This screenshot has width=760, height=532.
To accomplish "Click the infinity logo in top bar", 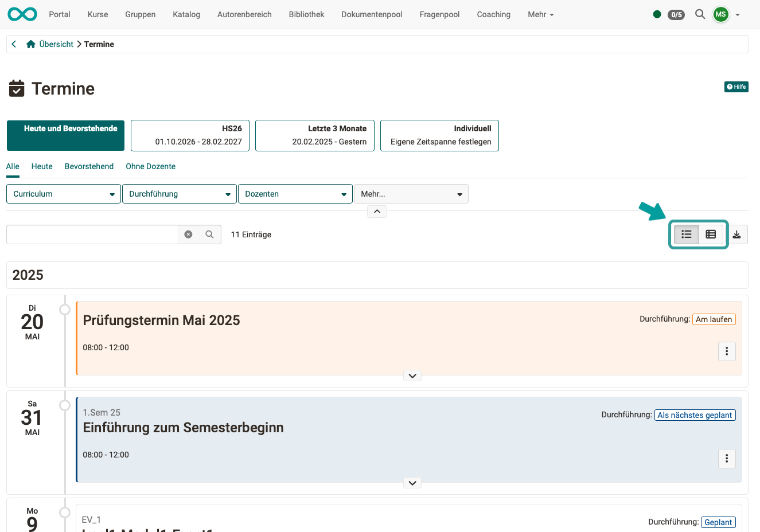I will (22, 14).
